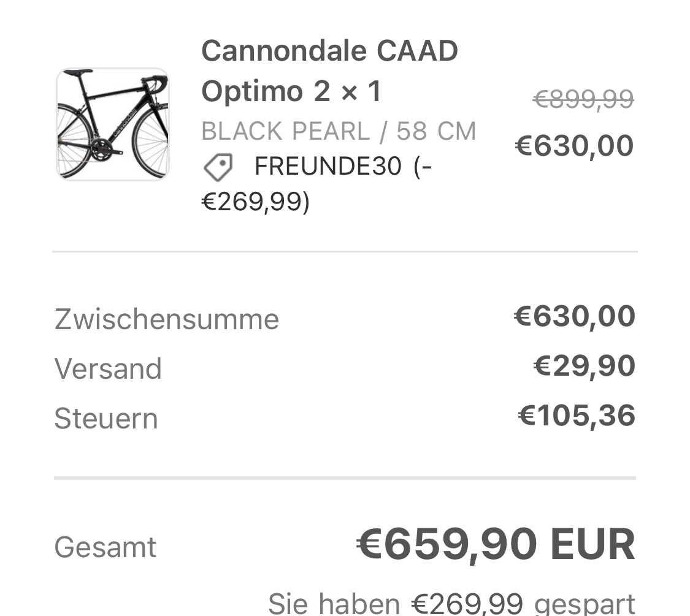This screenshot has height=616, width=690.
Task: Click the €29,90 shipping cost
Action: [x=584, y=366]
